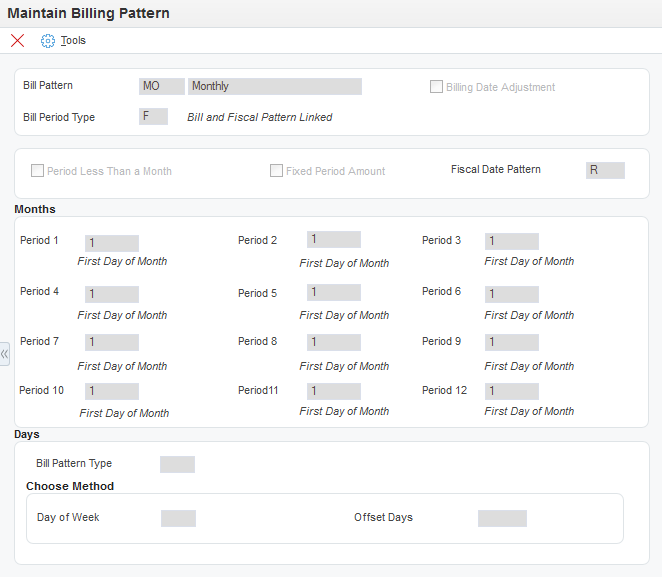Click the Period 5 value field
Image resolution: width=662 pixels, height=577 pixels.
(x=334, y=292)
